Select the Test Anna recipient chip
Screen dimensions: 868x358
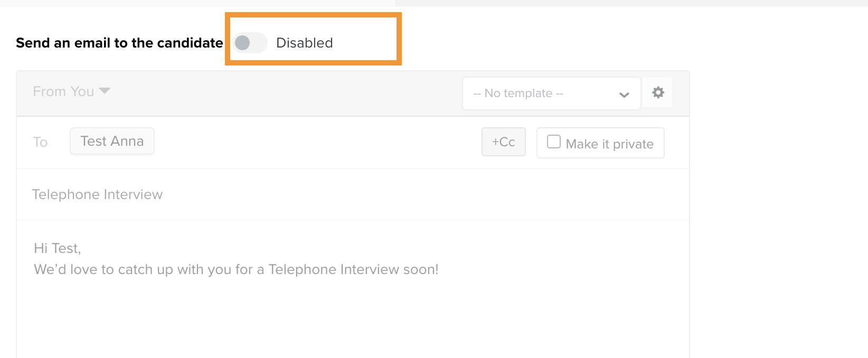112,141
